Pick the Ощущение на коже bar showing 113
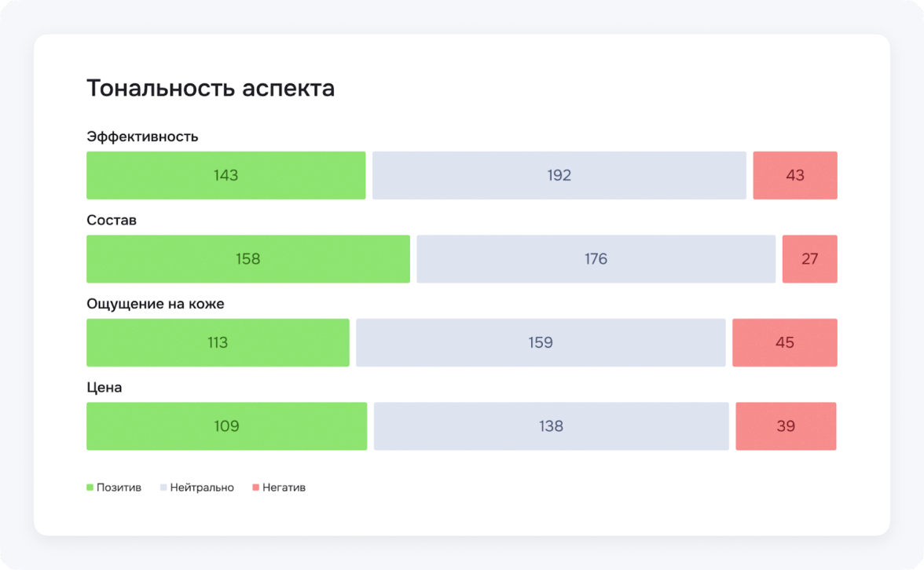924x570 pixels. pyautogui.click(x=218, y=342)
